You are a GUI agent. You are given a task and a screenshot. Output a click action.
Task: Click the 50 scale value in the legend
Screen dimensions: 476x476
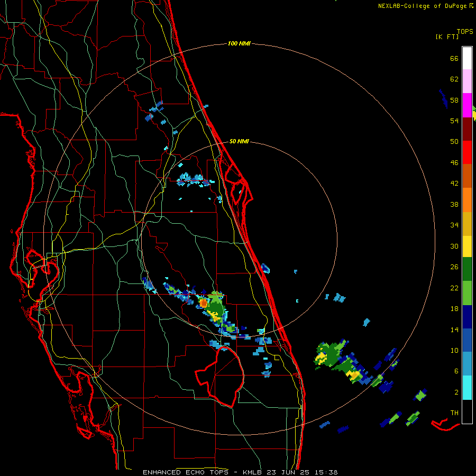tap(454, 141)
